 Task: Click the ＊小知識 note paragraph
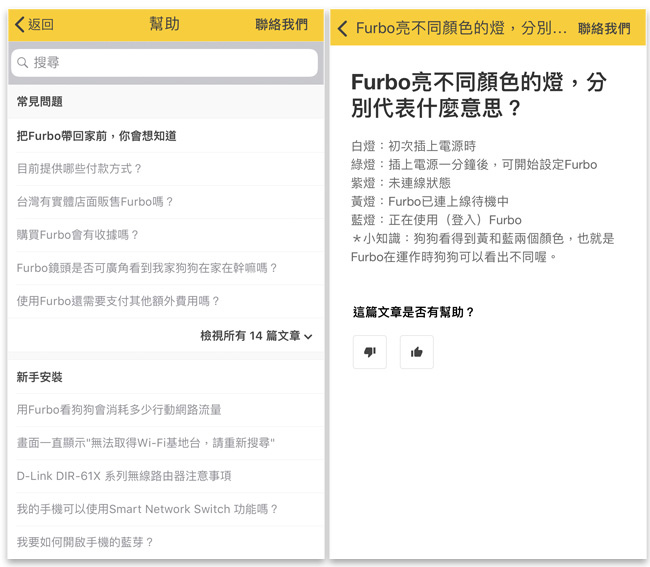point(483,248)
